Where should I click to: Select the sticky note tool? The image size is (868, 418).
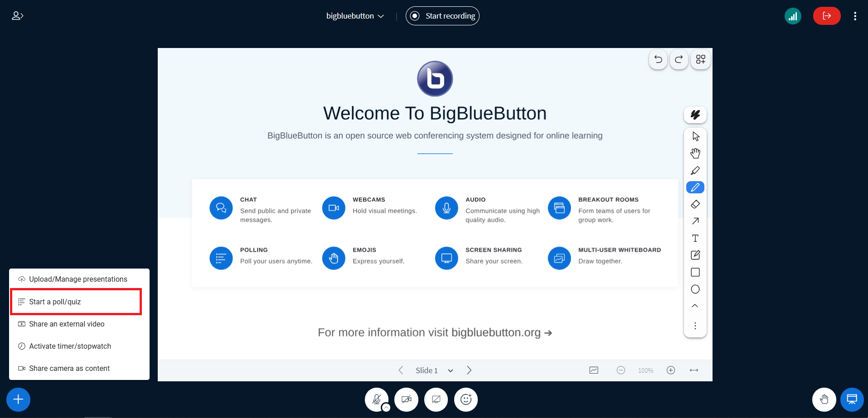click(695, 255)
